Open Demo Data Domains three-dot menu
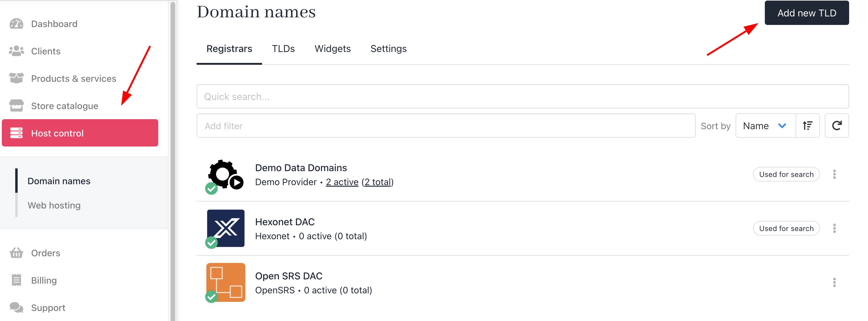The height and width of the screenshot is (321, 868). pyautogui.click(x=834, y=174)
